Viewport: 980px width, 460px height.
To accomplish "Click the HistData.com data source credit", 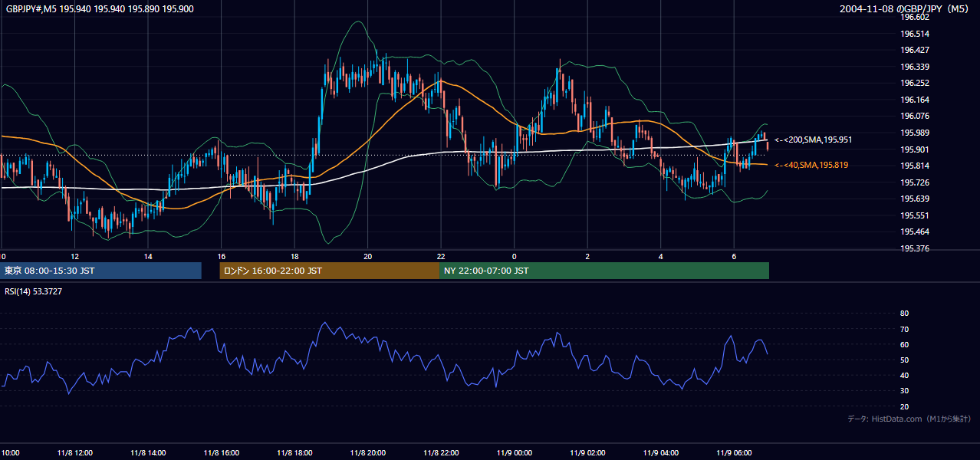I will [909, 419].
